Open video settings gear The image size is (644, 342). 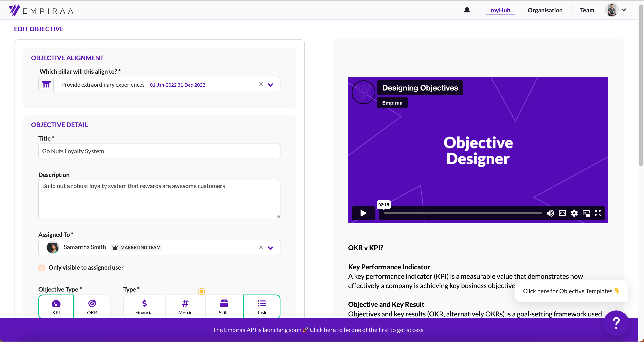pyautogui.click(x=574, y=213)
